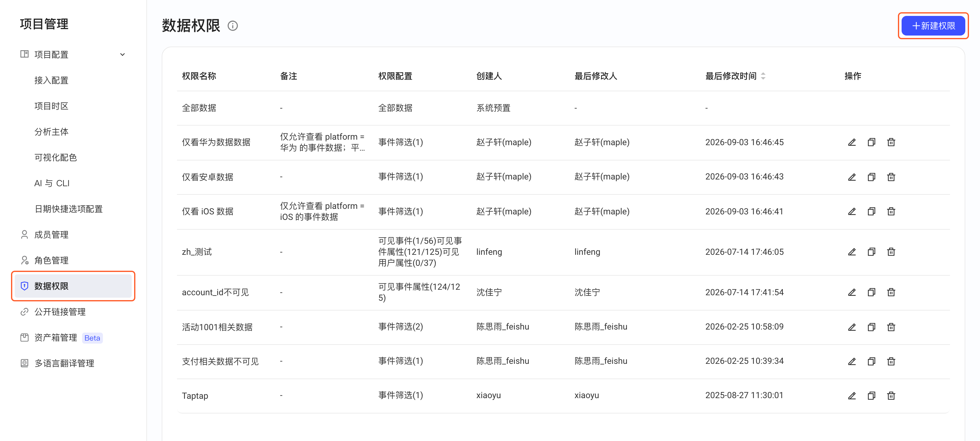Click the 新建权限 button
The image size is (980, 441).
pyautogui.click(x=933, y=26)
